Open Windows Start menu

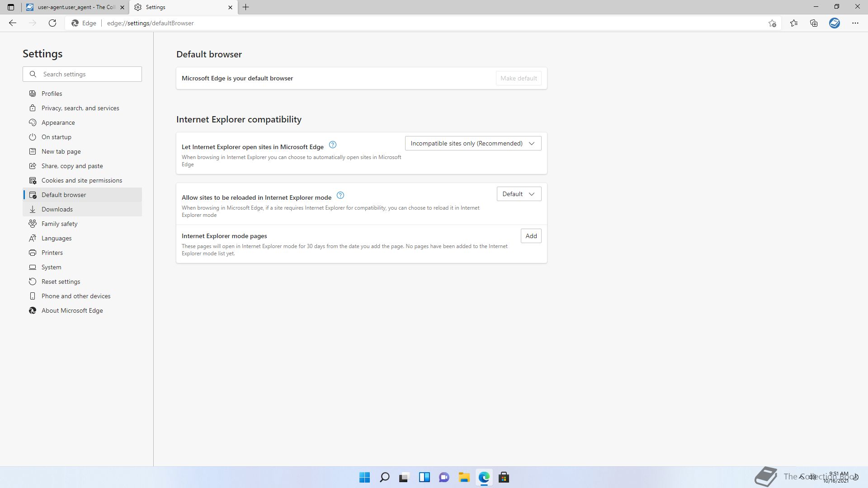click(x=364, y=478)
